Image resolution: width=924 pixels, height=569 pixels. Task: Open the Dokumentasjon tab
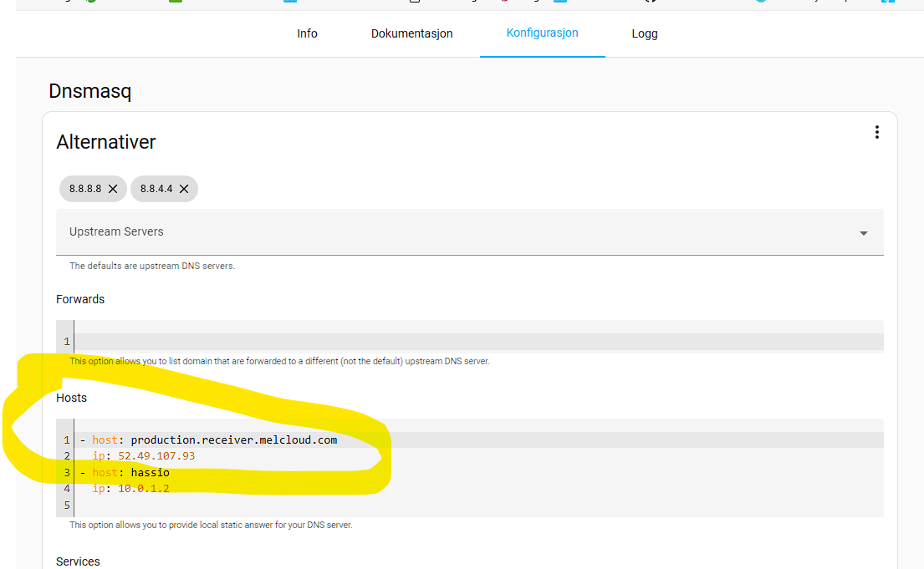(411, 33)
